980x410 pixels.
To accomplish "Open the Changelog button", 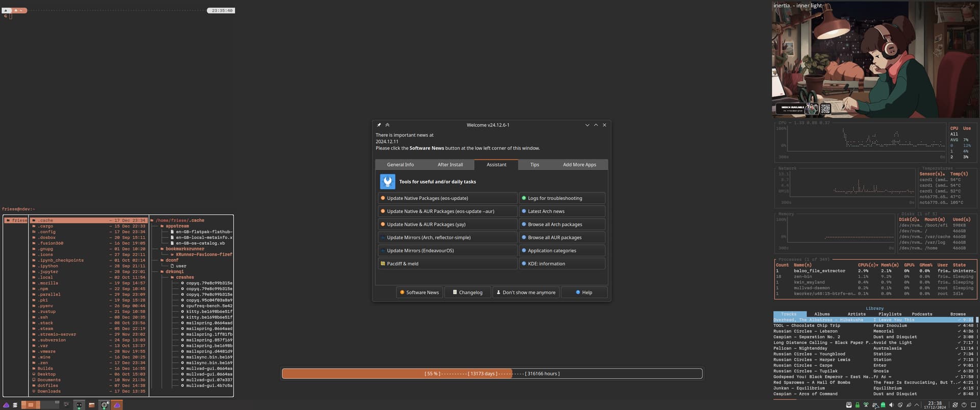I will tap(468, 293).
